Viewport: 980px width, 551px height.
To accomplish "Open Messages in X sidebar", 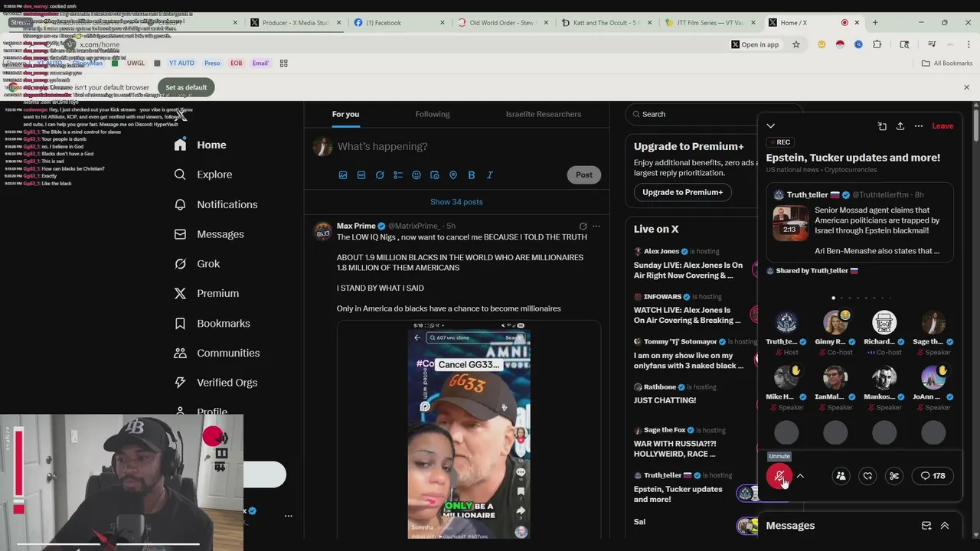I will click(209, 234).
